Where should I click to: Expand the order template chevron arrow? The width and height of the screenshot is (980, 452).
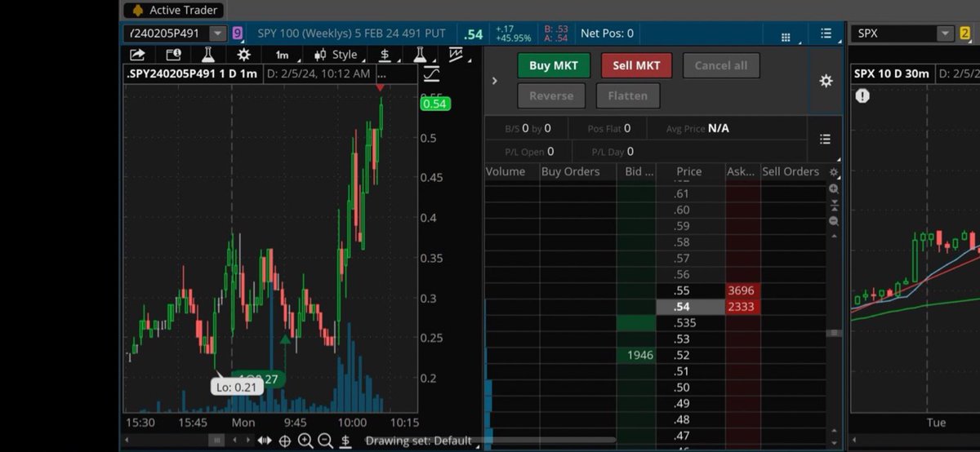coord(494,81)
